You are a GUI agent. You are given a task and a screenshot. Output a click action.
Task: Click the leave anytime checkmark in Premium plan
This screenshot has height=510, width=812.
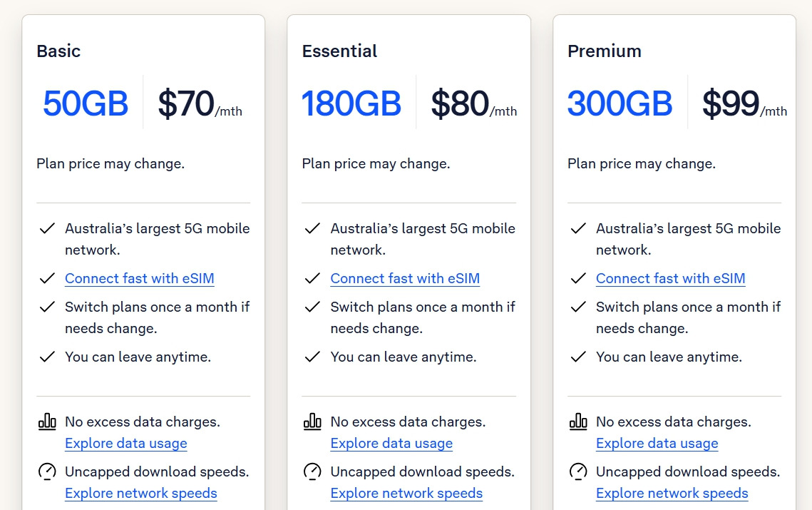(x=578, y=357)
